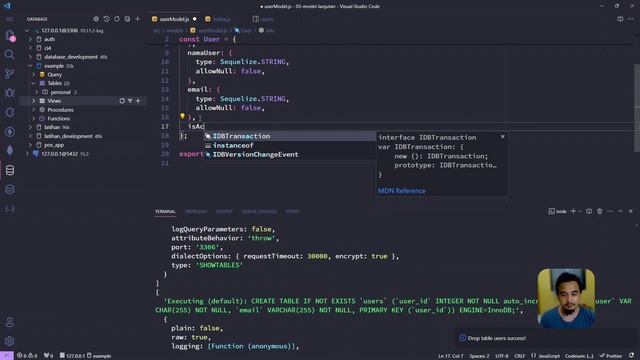Select the TERMINAL panel tab
The image size is (640, 360).
(x=165, y=211)
